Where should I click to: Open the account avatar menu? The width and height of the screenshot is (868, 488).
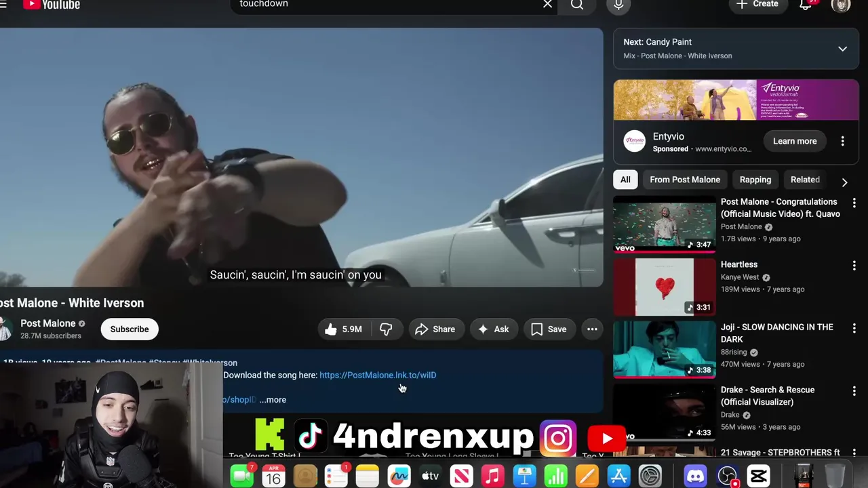tap(841, 5)
